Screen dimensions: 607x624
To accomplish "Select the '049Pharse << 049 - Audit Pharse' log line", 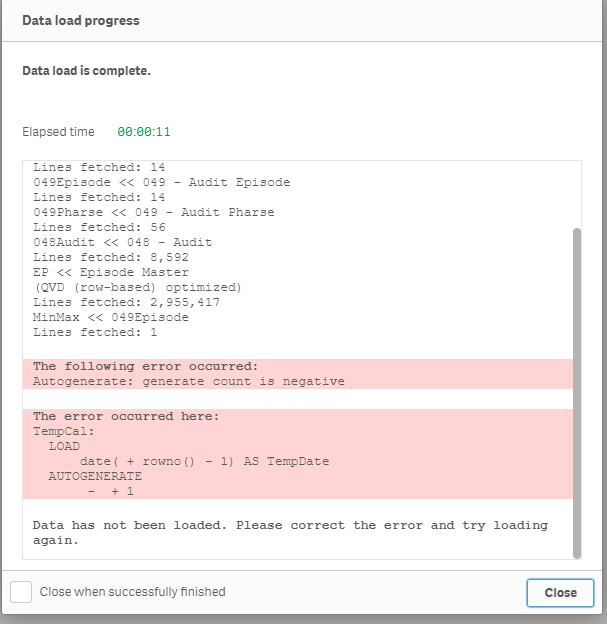I will pyautogui.click(x=153, y=212).
